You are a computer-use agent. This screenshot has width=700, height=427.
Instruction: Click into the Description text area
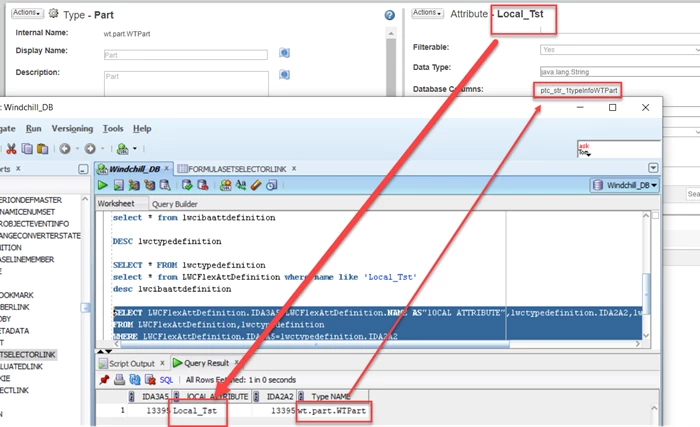tap(187, 84)
